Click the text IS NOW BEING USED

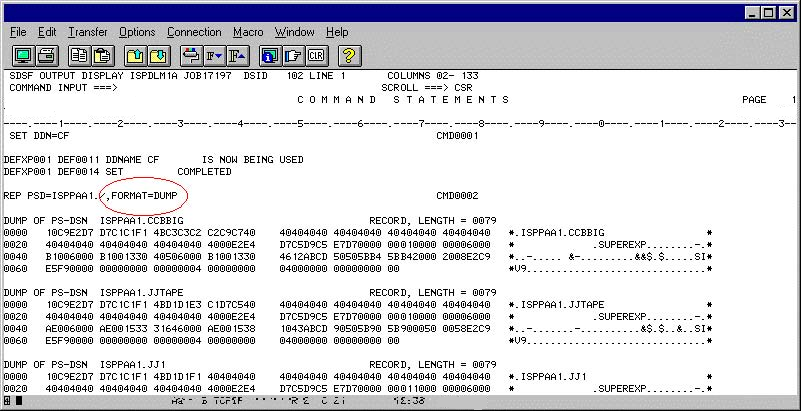[x=253, y=160]
